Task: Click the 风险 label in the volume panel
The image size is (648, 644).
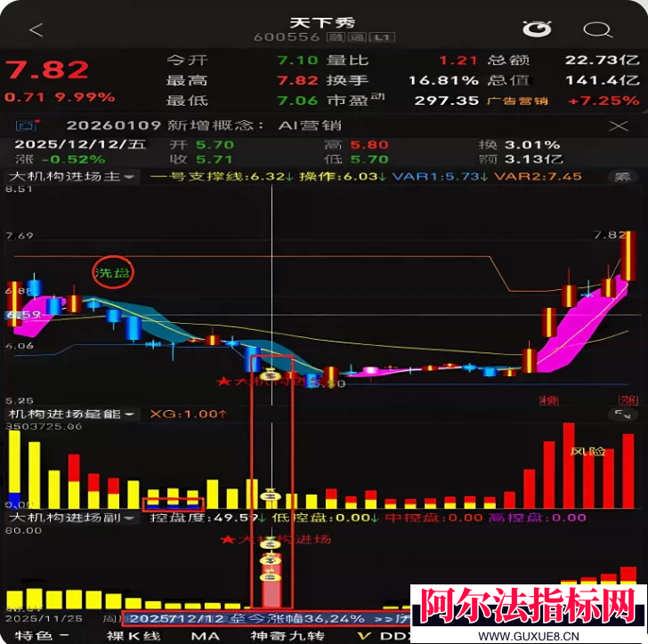Action: 587,452
